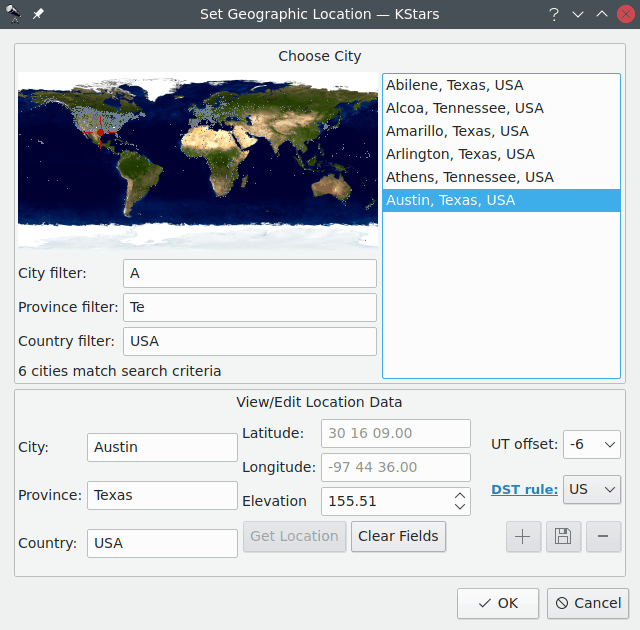Focus the City filter text field

tap(249, 274)
